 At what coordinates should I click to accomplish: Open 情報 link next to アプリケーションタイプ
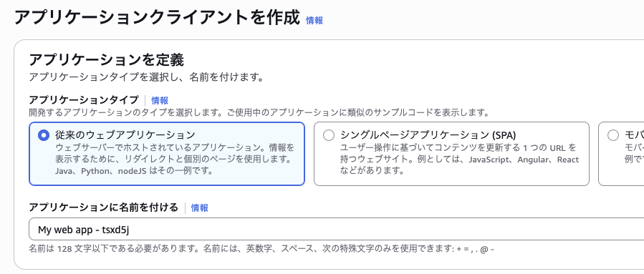click(160, 100)
